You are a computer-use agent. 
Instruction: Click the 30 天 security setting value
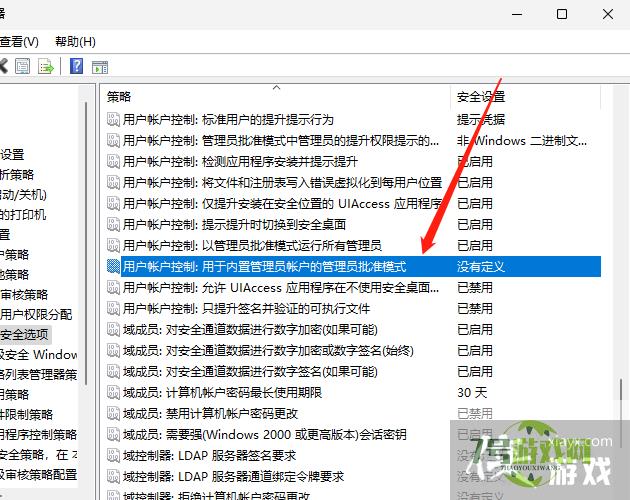472,392
